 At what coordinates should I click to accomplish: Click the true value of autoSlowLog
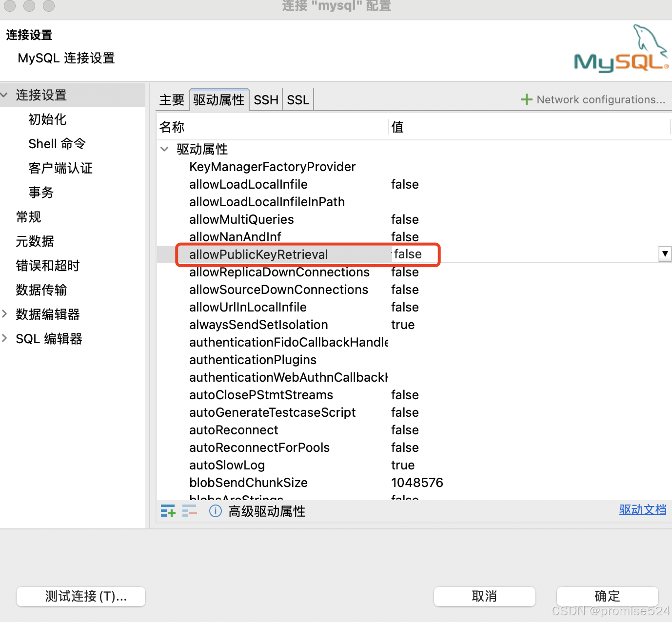pos(403,465)
